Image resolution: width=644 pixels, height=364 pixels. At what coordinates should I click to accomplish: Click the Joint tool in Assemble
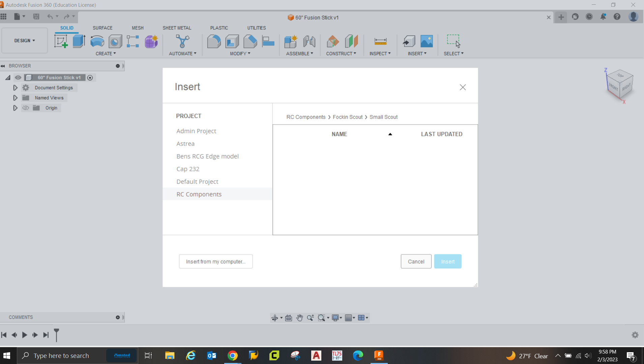coord(309,41)
